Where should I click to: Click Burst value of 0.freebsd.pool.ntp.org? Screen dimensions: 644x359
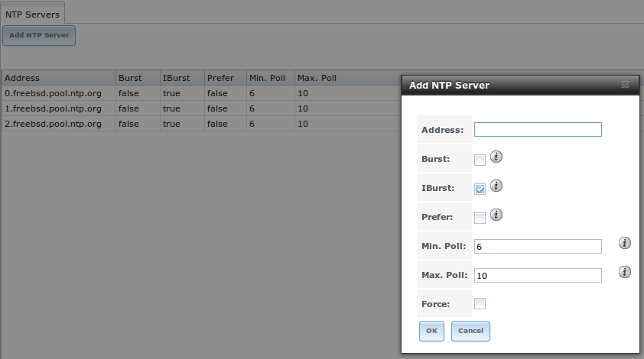[128, 93]
